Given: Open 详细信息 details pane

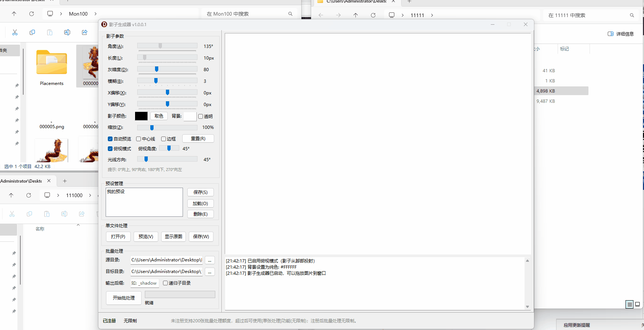Looking at the screenshot, I should click(621, 33).
